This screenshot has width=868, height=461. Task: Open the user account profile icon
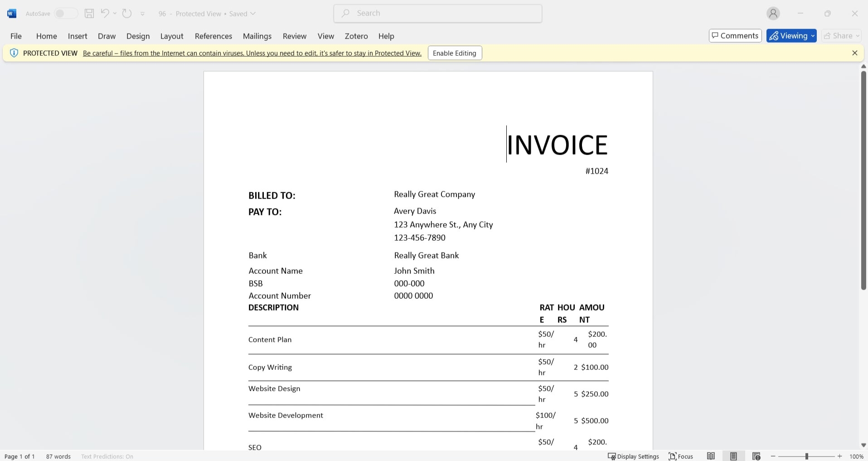pyautogui.click(x=773, y=14)
